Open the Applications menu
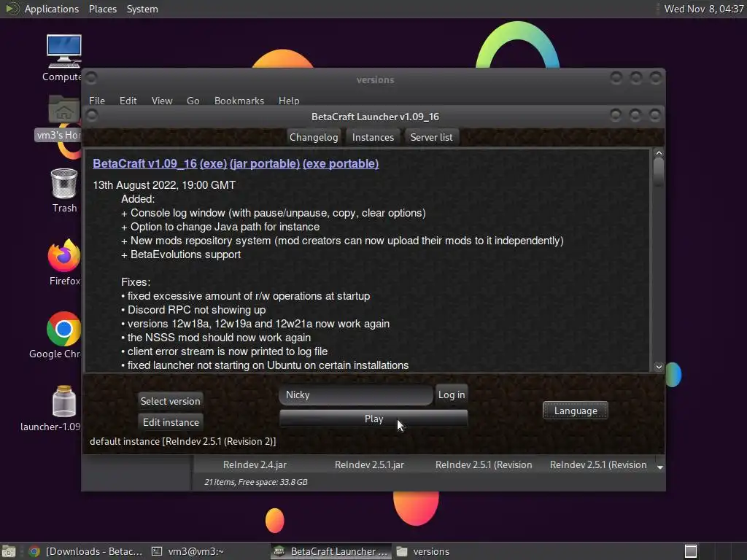 point(52,9)
